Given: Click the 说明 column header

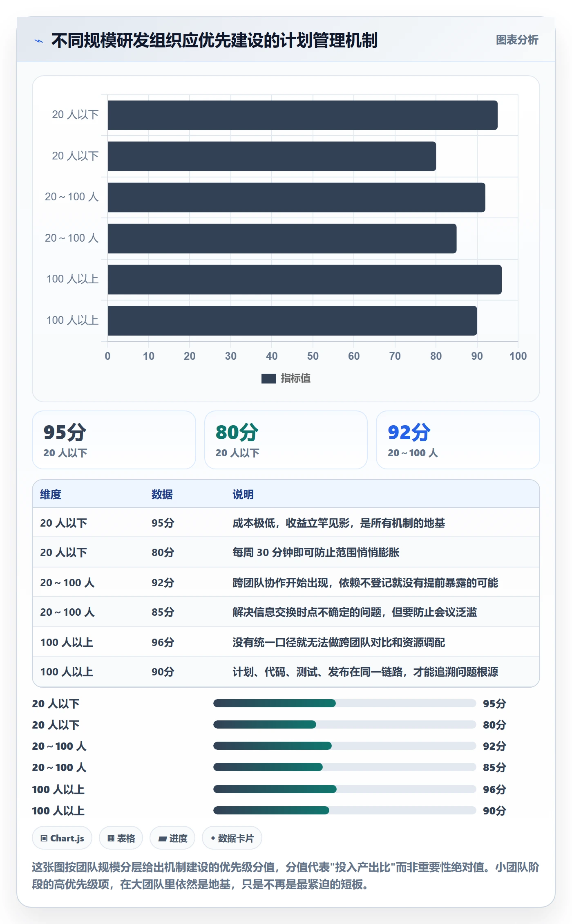Looking at the screenshot, I should [243, 494].
